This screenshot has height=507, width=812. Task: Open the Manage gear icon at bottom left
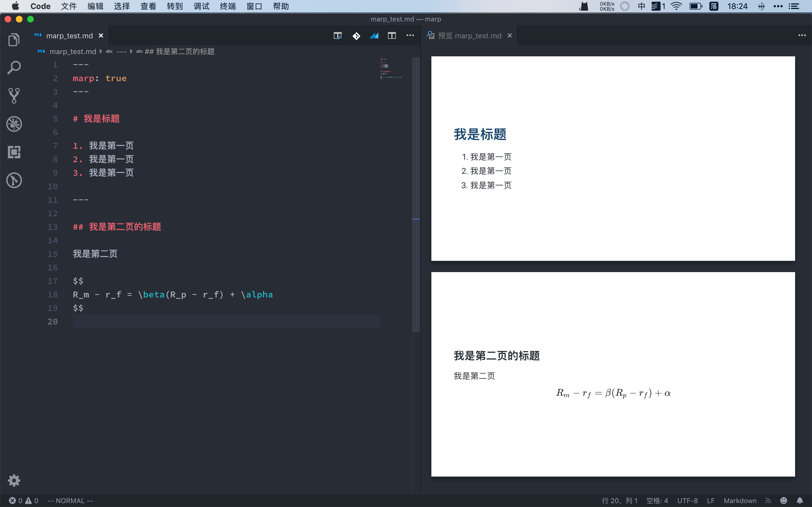[x=14, y=481]
